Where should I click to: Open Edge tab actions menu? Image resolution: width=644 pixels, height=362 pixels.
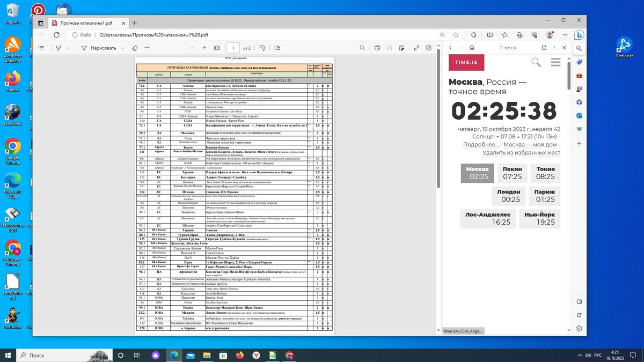click(41, 23)
